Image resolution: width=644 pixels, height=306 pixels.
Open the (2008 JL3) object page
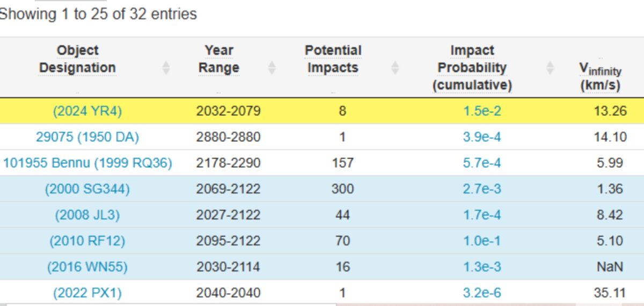[x=87, y=215]
